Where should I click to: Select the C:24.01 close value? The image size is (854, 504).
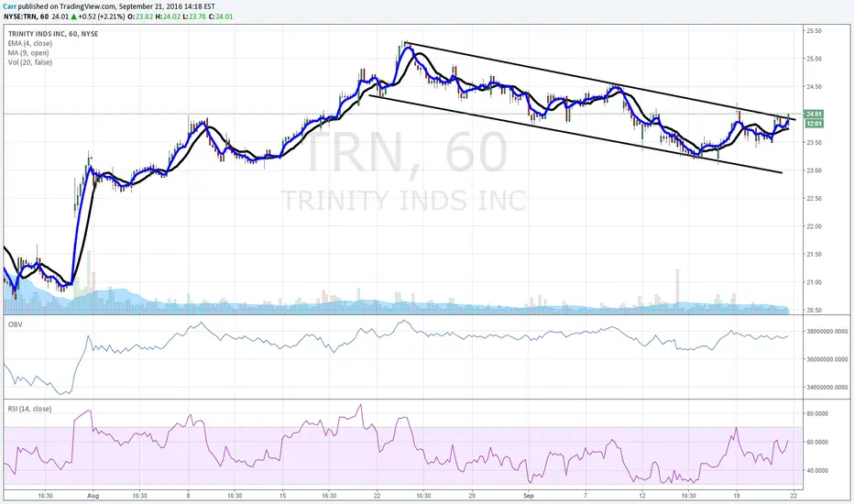(221, 16)
